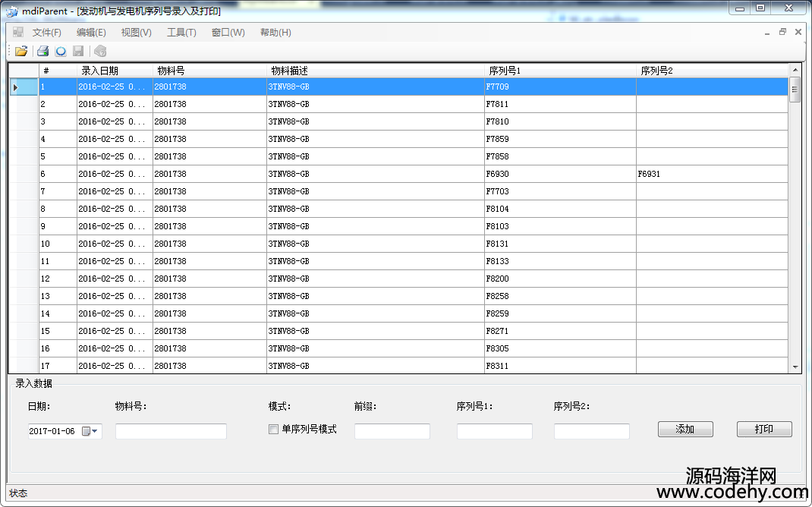Click the 打印 button
This screenshot has height=507, width=812.
point(764,430)
